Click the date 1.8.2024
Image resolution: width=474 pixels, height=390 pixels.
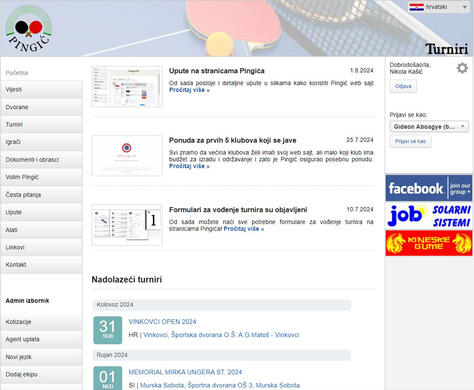[362, 70]
